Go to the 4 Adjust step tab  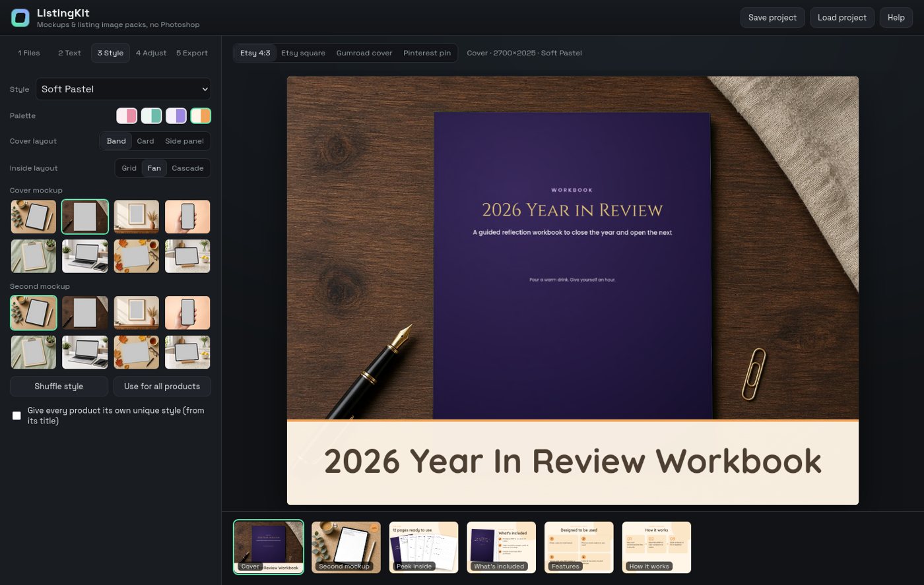pyautogui.click(x=151, y=53)
